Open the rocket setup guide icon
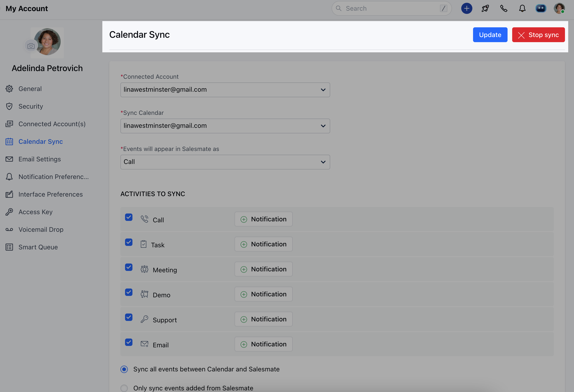574x392 pixels. point(485,8)
